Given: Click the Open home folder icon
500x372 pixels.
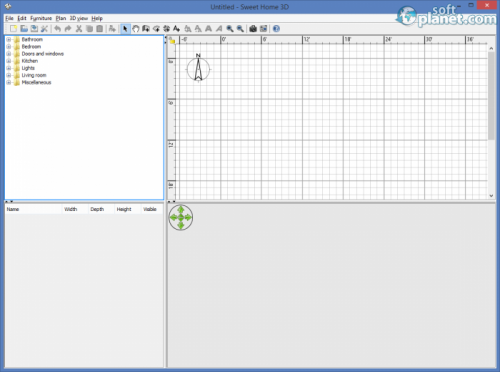Looking at the screenshot, I should point(24,29).
